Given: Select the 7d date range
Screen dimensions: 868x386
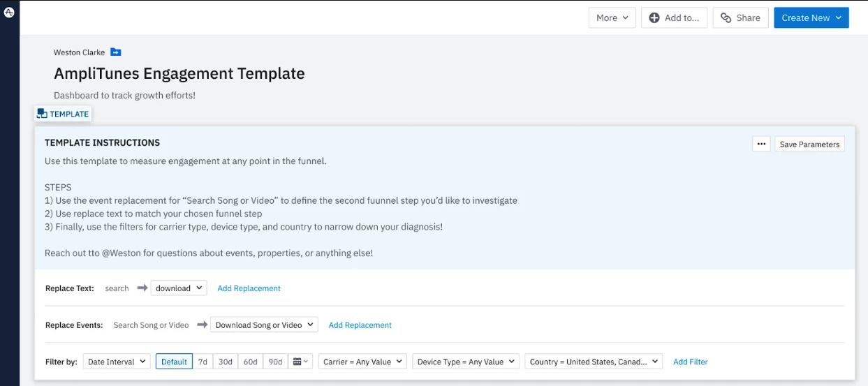Looking at the screenshot, I should [x=203, y=362].
